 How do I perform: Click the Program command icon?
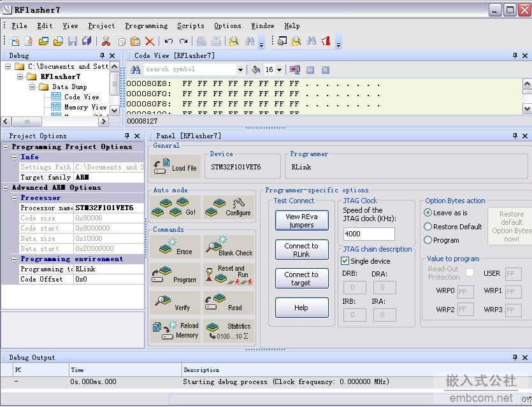coord(175,275)
